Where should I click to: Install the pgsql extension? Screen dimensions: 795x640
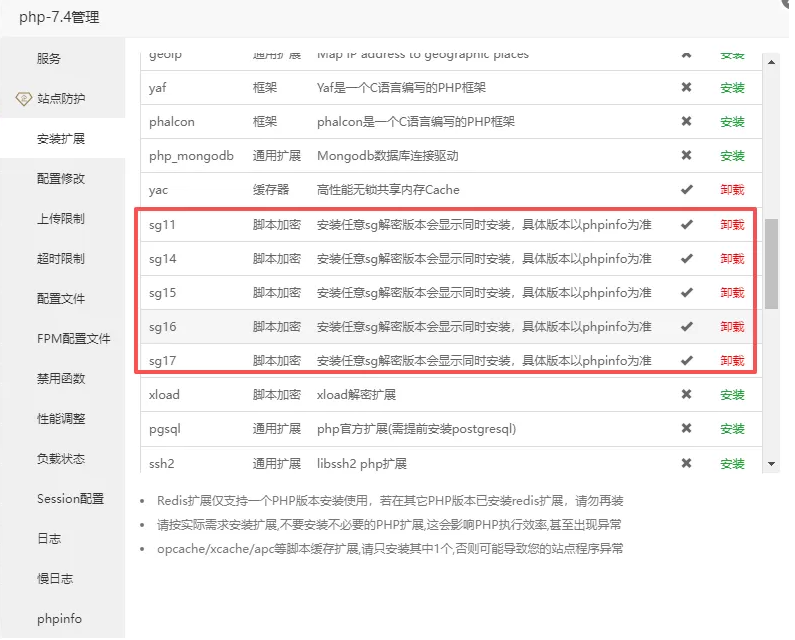click(x=732, y=429)
